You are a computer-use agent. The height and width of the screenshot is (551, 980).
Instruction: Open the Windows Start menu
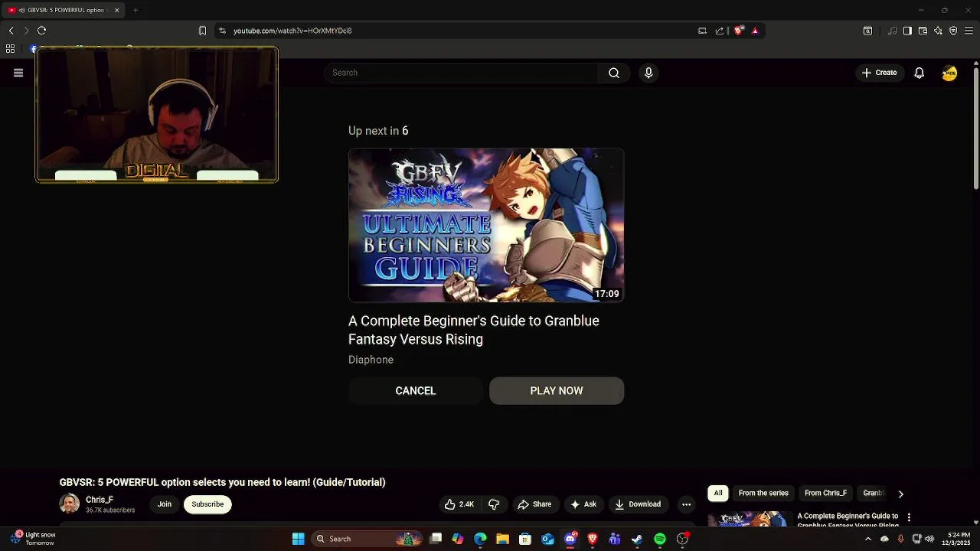point(299,539)
